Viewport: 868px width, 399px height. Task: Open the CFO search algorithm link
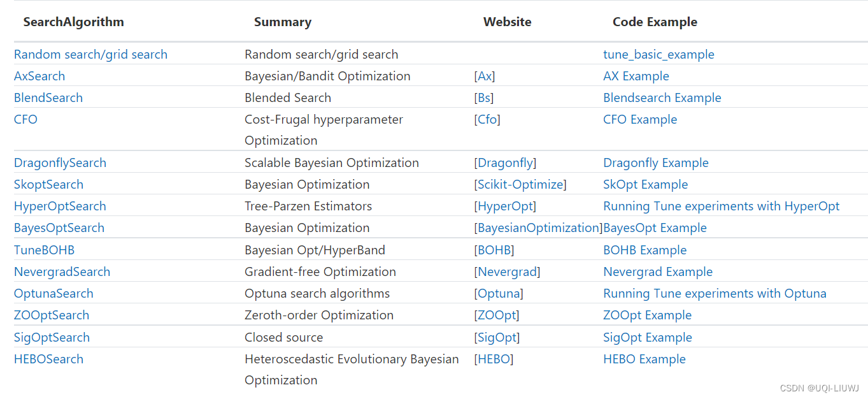25,120
